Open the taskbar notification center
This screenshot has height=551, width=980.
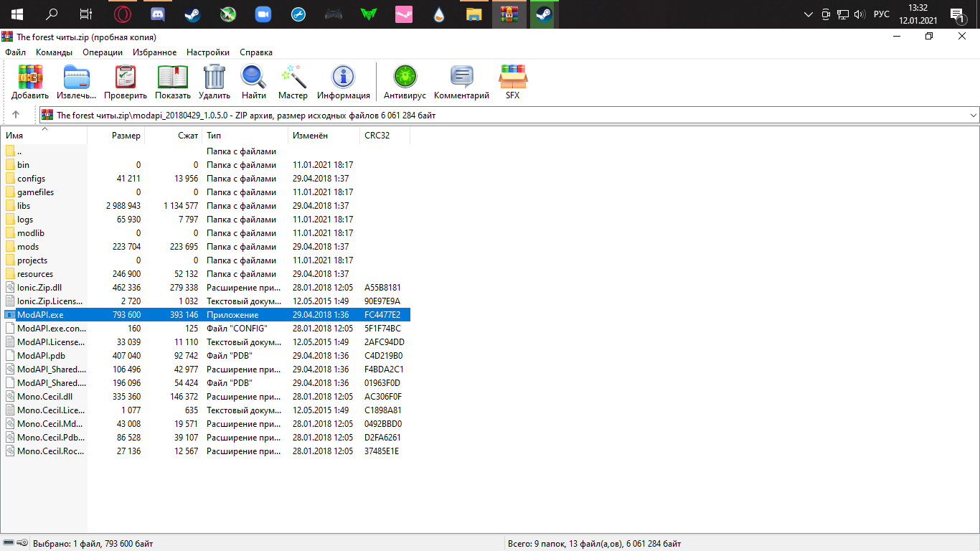(x=956, y=14)
